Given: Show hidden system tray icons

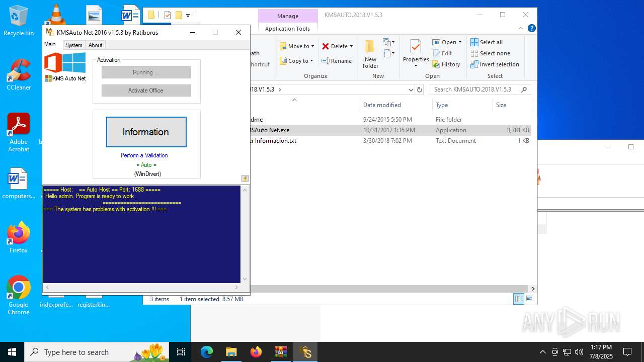Looking at the screenshot, I should (x=542, y=352).
